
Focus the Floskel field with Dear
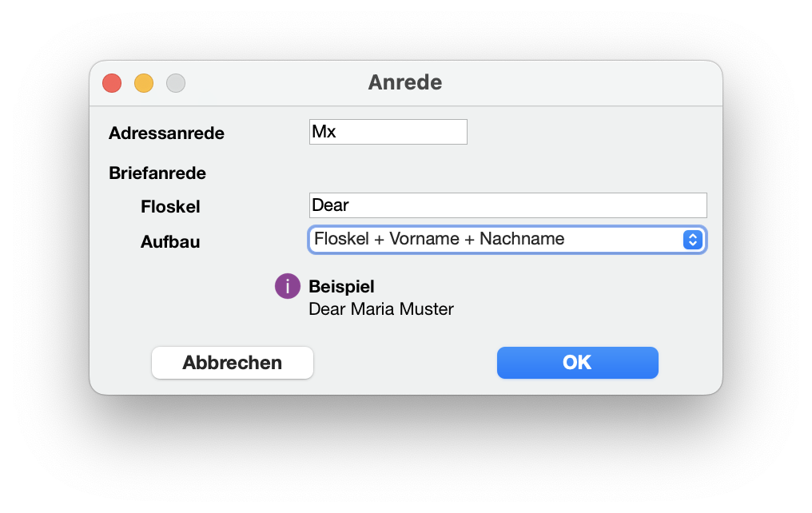507,205
